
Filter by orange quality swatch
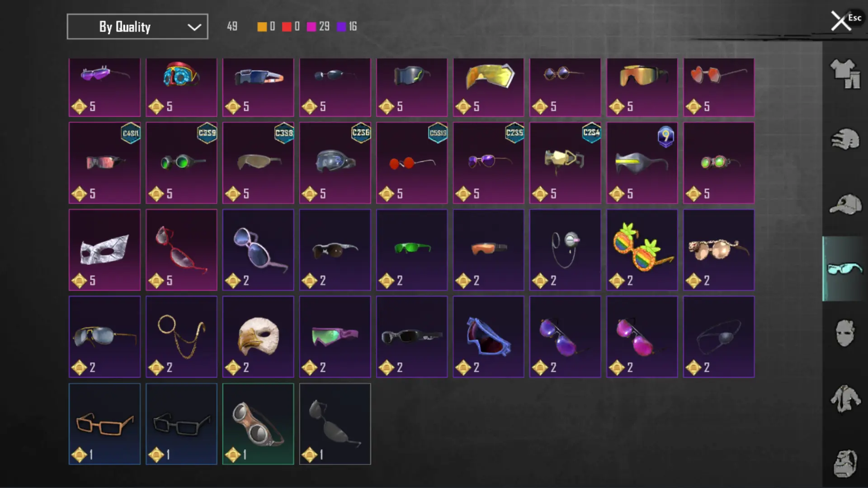coord(262,27)
